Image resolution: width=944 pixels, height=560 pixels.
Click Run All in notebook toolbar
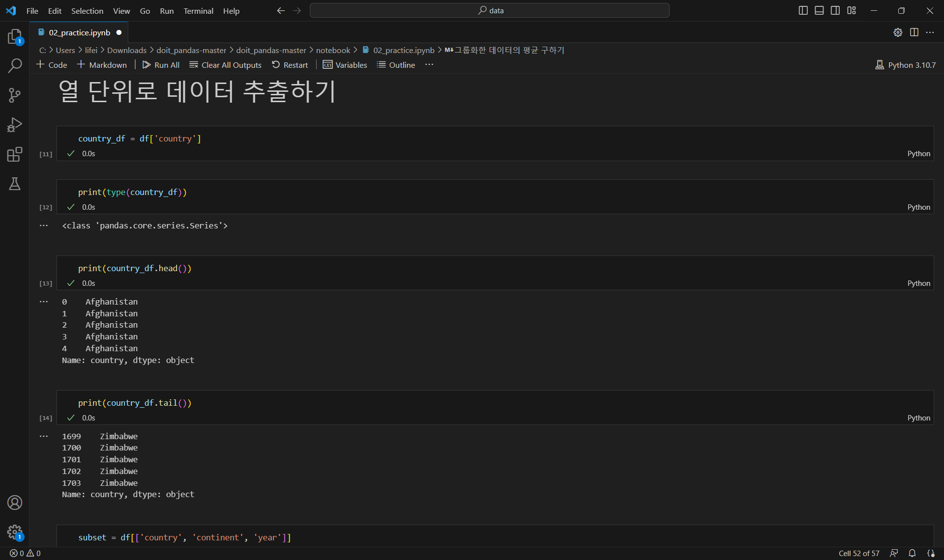[x=161, y=65]
